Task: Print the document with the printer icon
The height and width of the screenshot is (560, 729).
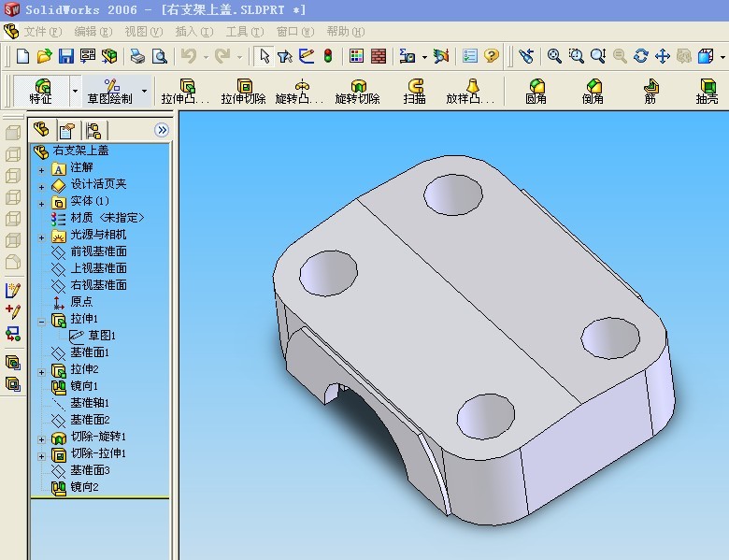Action: [x=137, y=56]
